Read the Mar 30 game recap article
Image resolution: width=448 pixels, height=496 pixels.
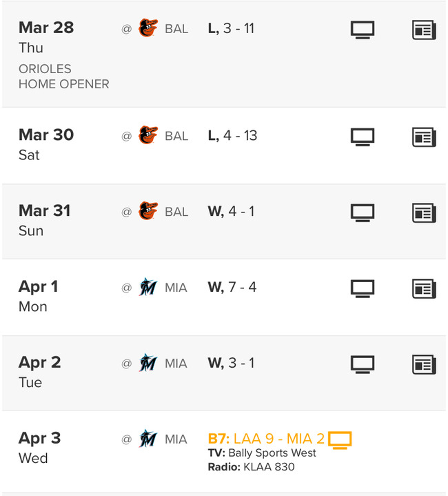pyautogui.click(x=424, y=137)
